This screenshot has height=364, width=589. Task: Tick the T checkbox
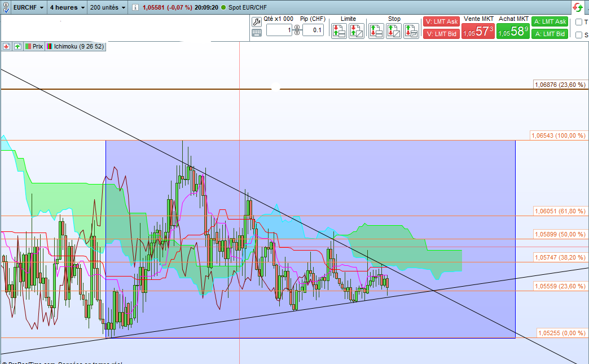[579, 22]
